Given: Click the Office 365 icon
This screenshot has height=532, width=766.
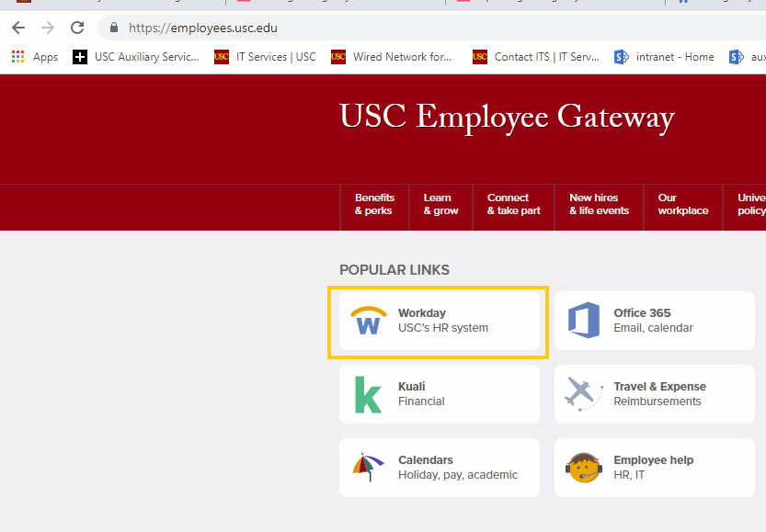Looking at the screenshot, I should [582, 320].
